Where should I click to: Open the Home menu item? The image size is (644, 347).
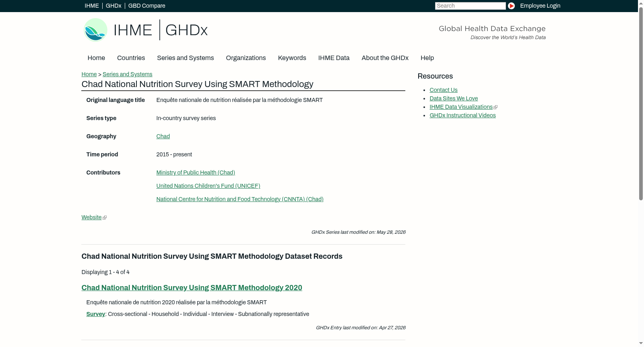96,58
